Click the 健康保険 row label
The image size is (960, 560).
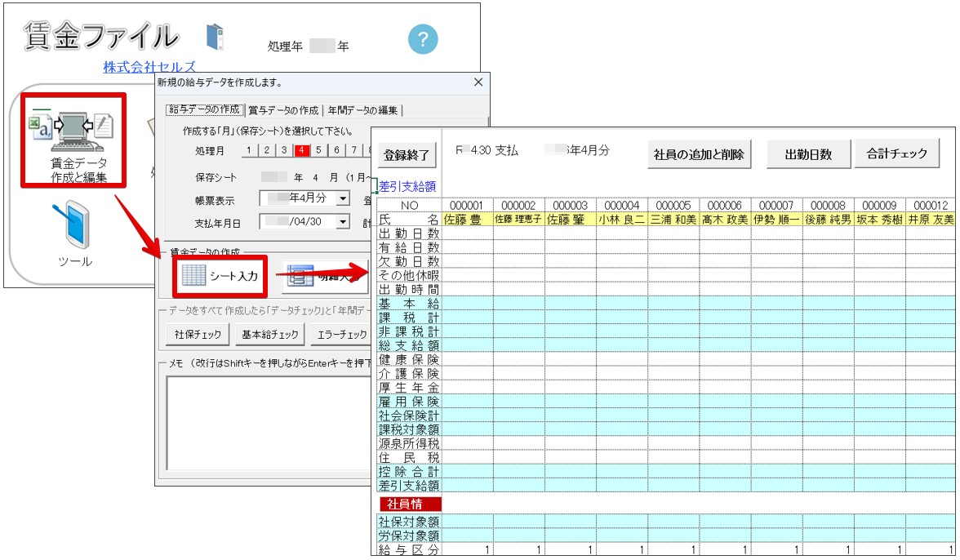coord(409,359)
